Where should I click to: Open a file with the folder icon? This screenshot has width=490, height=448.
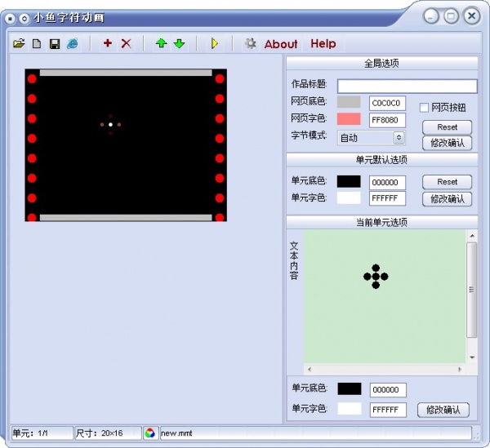(x=19, y=43)
